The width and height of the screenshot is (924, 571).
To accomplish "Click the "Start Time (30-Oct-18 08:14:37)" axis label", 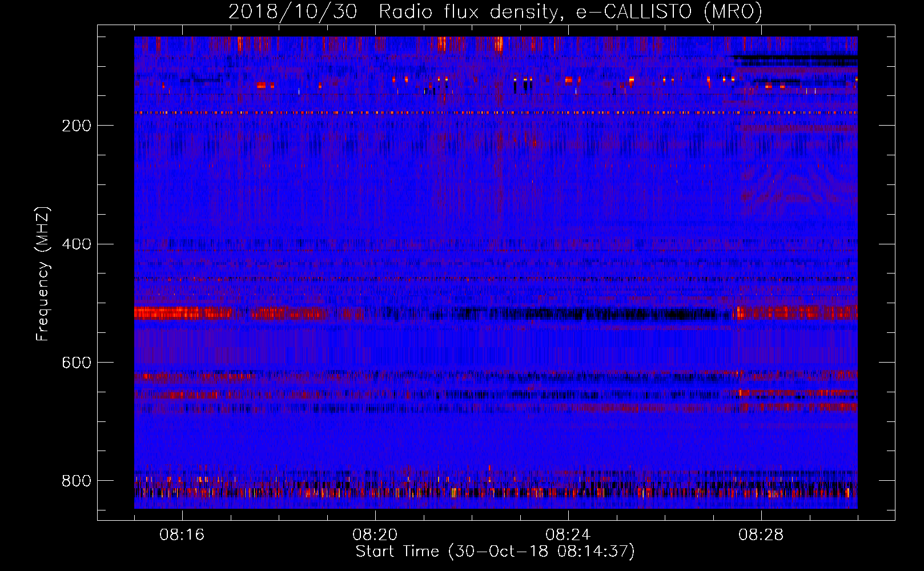I will (x=495, y=552).
